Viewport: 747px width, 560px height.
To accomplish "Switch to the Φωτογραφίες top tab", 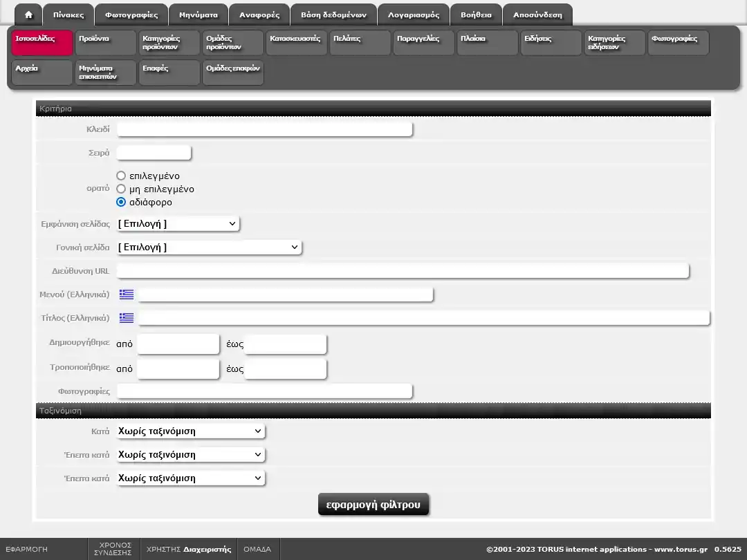I will pyautogui.click(x=131, y=15).
